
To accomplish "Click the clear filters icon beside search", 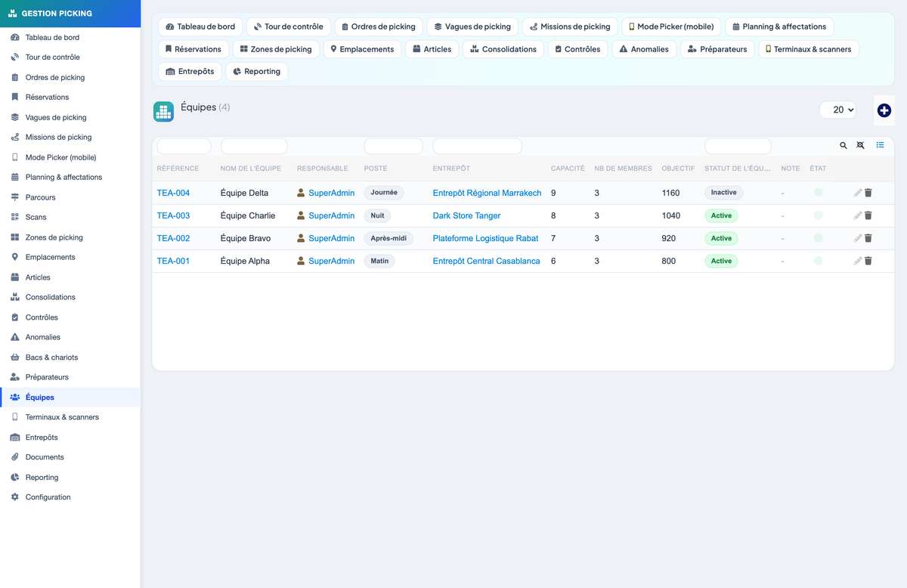I will [860, 145].
